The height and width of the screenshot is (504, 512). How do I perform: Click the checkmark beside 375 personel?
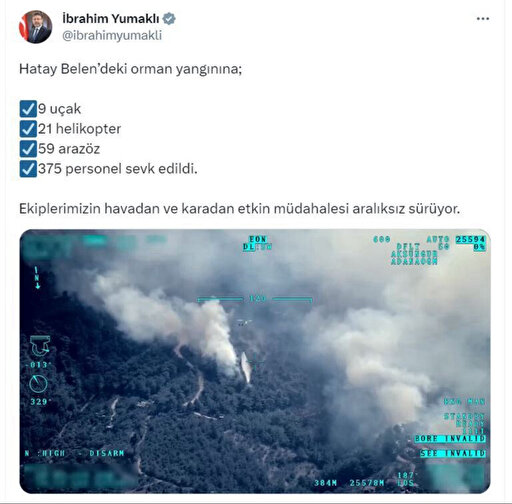pyautogui.click(x=28, y=169)
